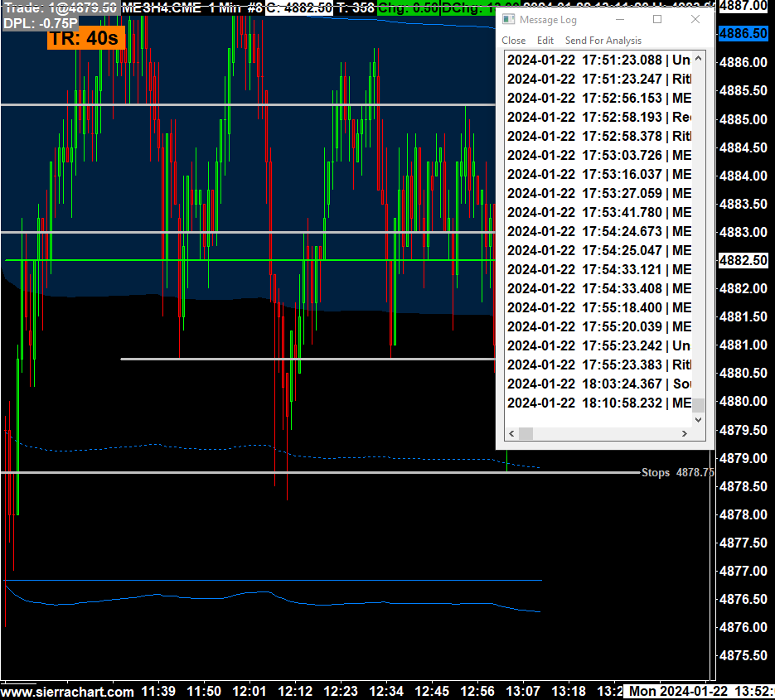Screen dimensions: 775x700
Task: Click the 4880.00 price scale value
Action: coord(743,401)
